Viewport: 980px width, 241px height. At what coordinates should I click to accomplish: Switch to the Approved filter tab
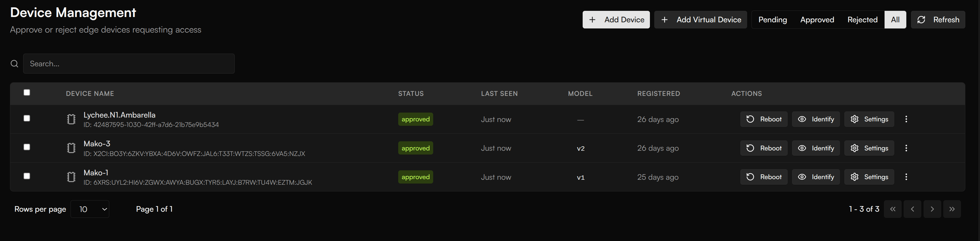point(817,20)
